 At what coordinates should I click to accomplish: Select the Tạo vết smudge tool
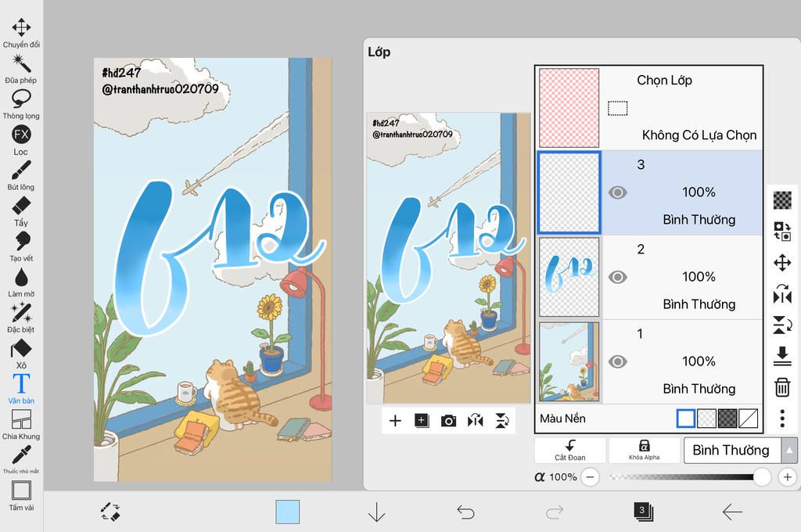click(x=21, y=246)
